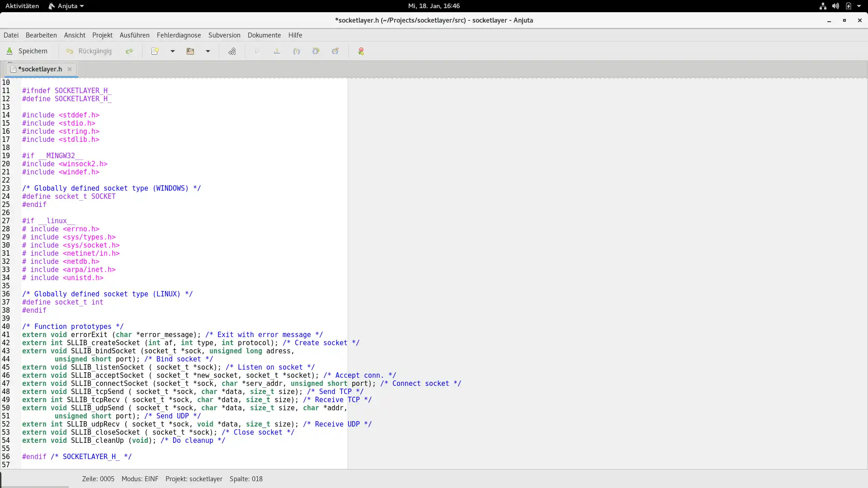Select the *socketlayer.h document tab

40,69
